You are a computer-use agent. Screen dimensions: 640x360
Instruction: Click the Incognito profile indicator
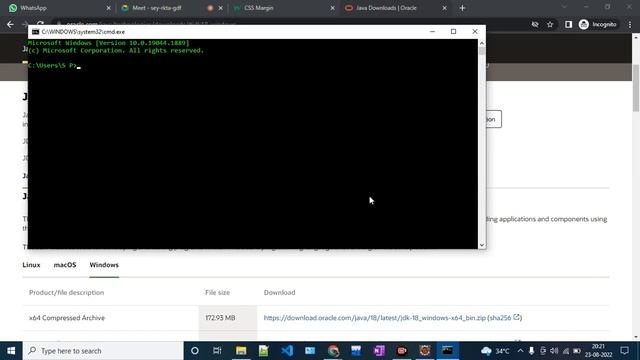pos(598,24)
